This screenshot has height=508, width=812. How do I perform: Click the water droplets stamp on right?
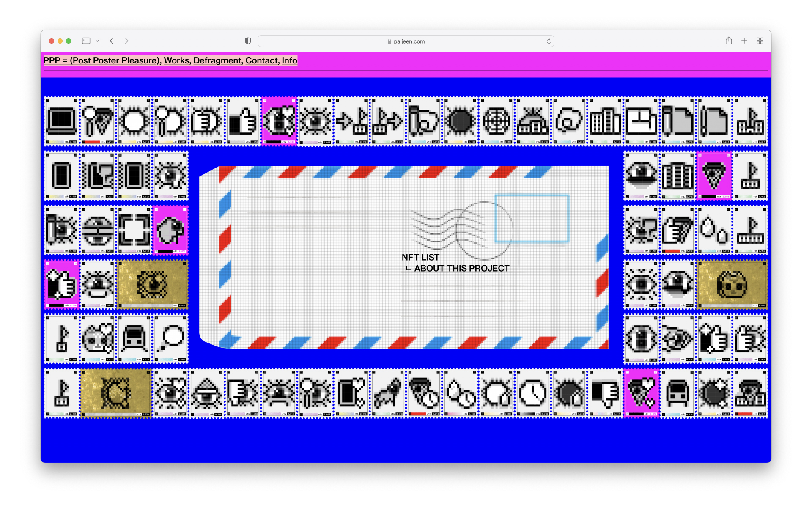[714, 230]
